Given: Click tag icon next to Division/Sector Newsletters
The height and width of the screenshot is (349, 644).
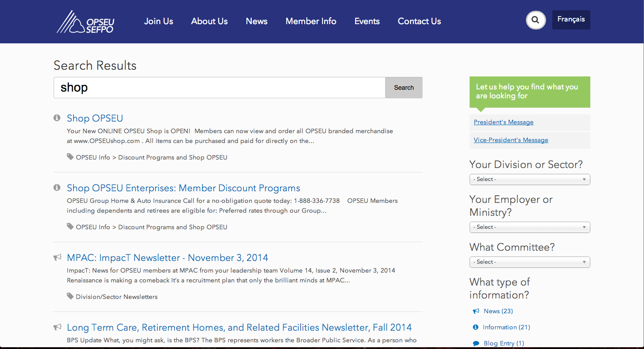Looking at the screenshot, I should (x=70, y=296).
